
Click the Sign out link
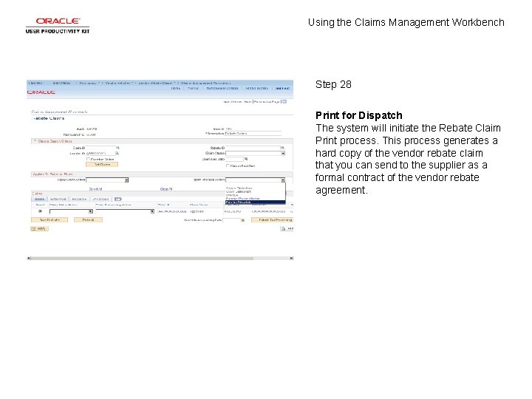coord(282,88)
